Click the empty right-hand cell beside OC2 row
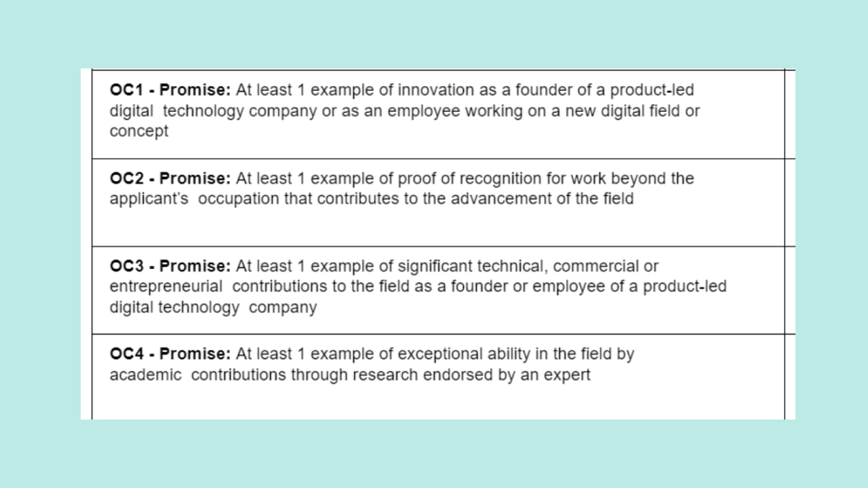Viewport: 868px width, 488px height. [790, 203]
